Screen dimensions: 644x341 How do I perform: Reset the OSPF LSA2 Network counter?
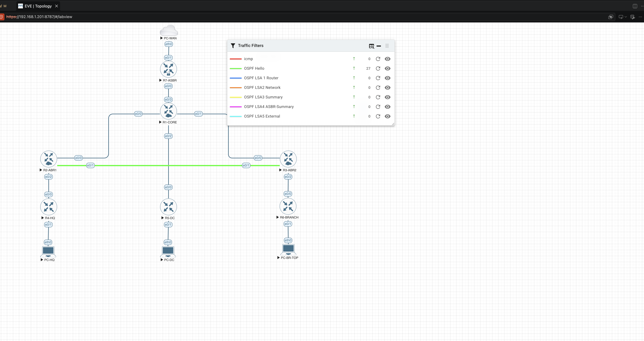click(x=378, y=88)
